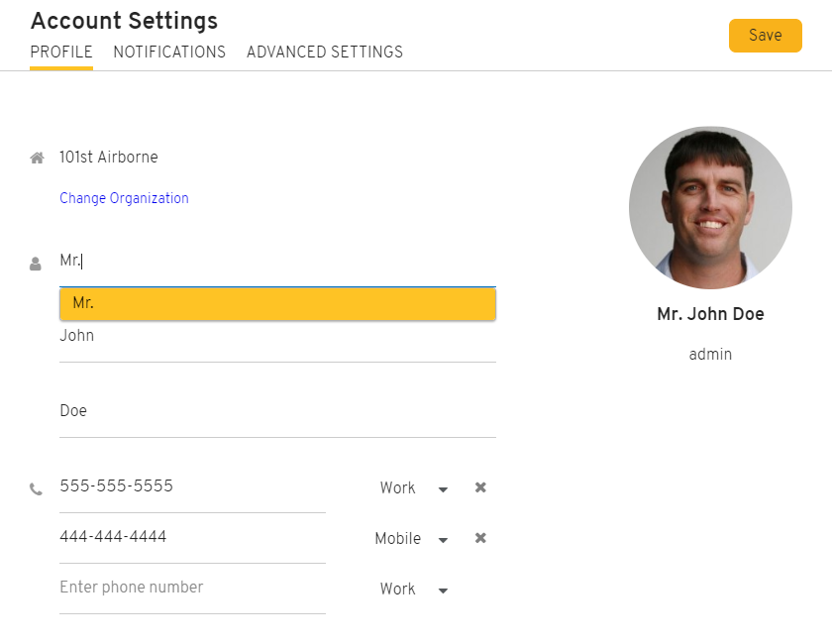This screenshot has width=832, height=644.
Task: Click the person icon beside title field
Action: click(35, 264)
